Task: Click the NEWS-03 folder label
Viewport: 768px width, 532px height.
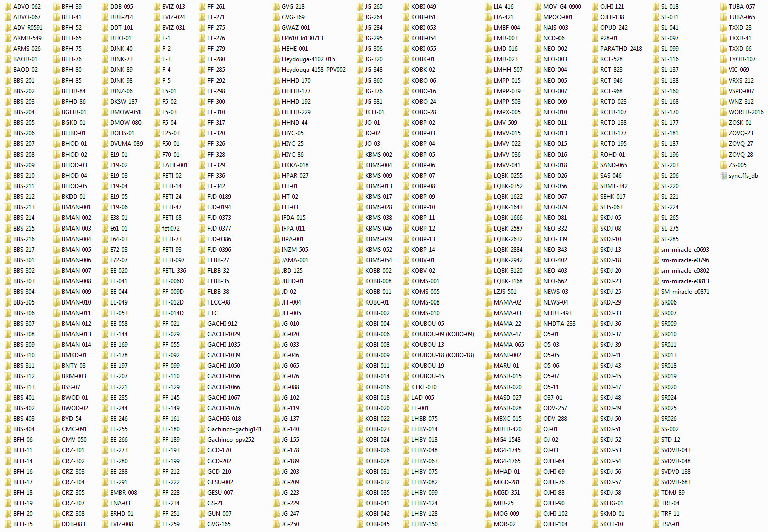Action: point(555,292)
